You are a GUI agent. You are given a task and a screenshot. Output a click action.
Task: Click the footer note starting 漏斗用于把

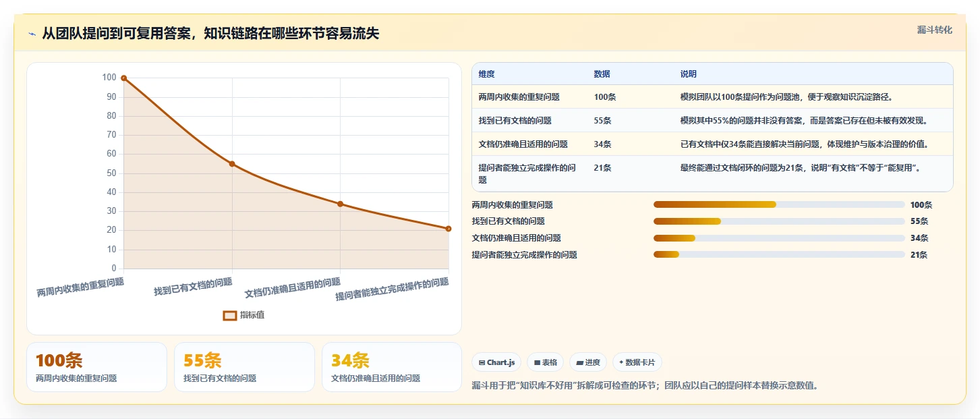click(645, 386)
